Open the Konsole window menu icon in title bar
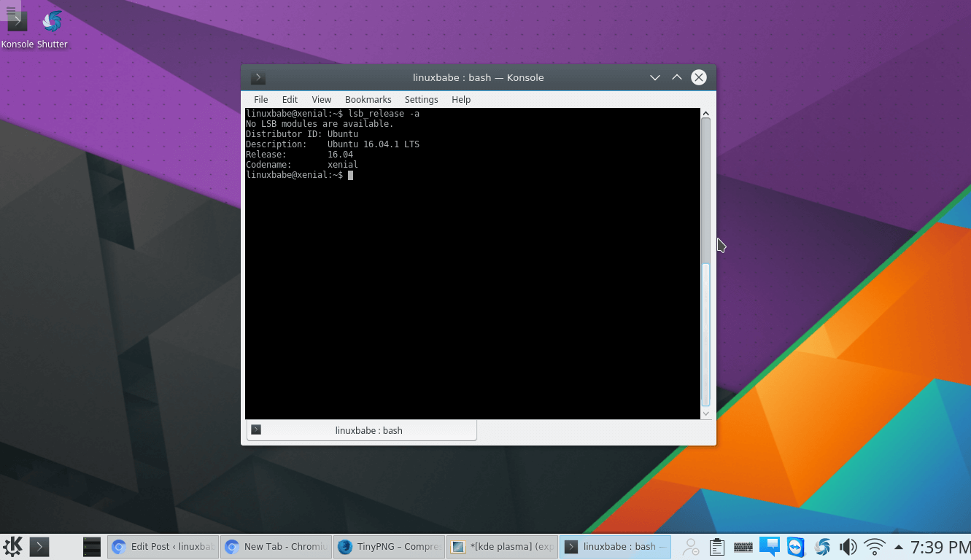Screen dimensions: 971x560 [x=258, y=77]
